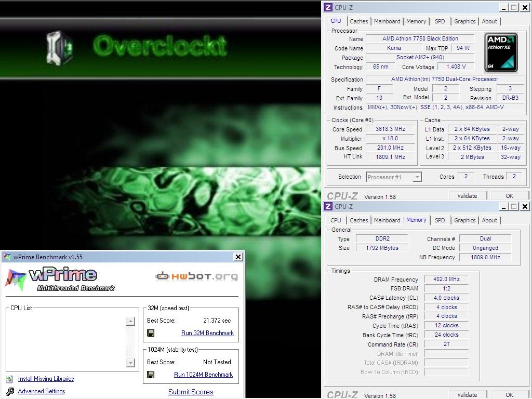Viewport: 532px width, 399px height.
Task: Click the Core Speed value 3618.3 MHz
Action: [390, 129]
